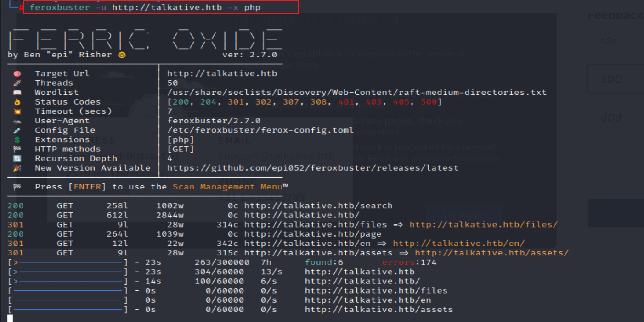
Task: Click the dollar icon beside Extensions
Action: pyautogui.click(x=17, y=140)
